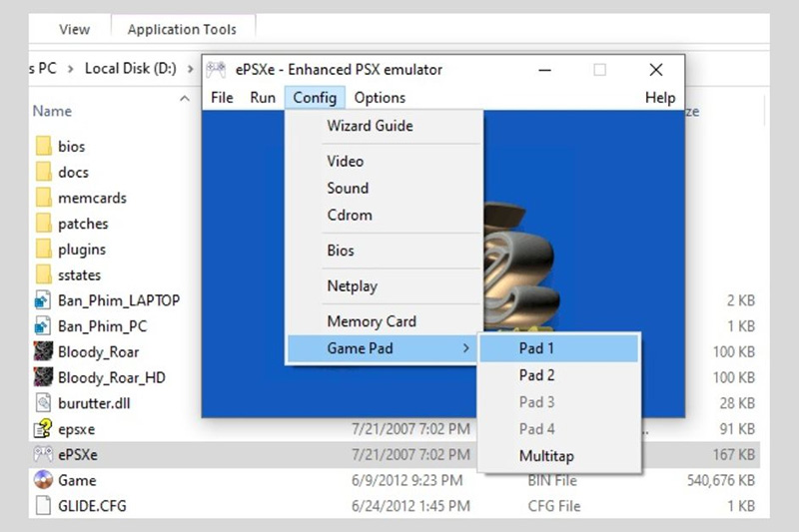
Task: Click the Bloody_Roar_HD file icon
Action: click(x=43, y=378)
